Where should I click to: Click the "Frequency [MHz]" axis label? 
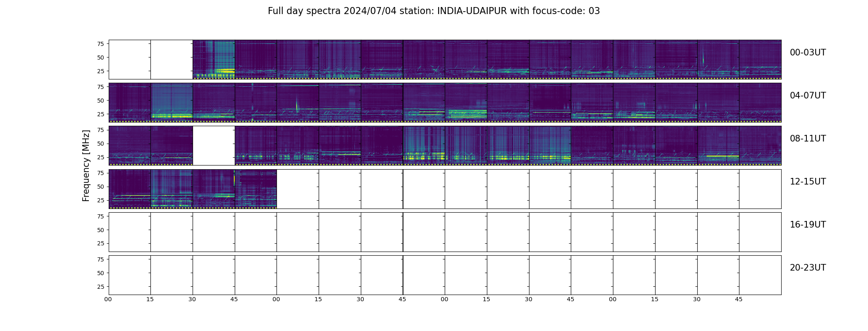(86, 166)
